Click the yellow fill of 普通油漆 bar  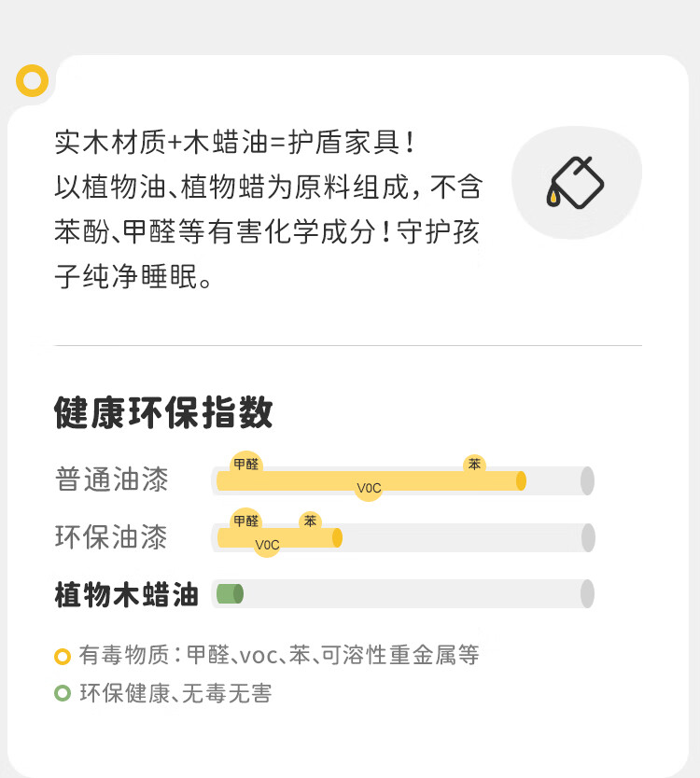click(x=371, y=480)
